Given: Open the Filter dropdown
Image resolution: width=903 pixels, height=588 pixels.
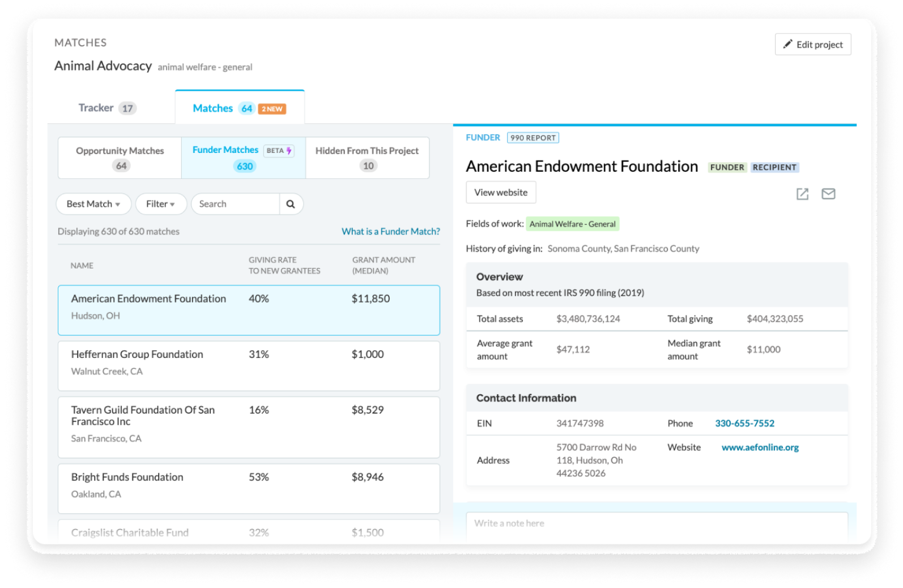Looking at the screenshot, I should tap(161, 204).
